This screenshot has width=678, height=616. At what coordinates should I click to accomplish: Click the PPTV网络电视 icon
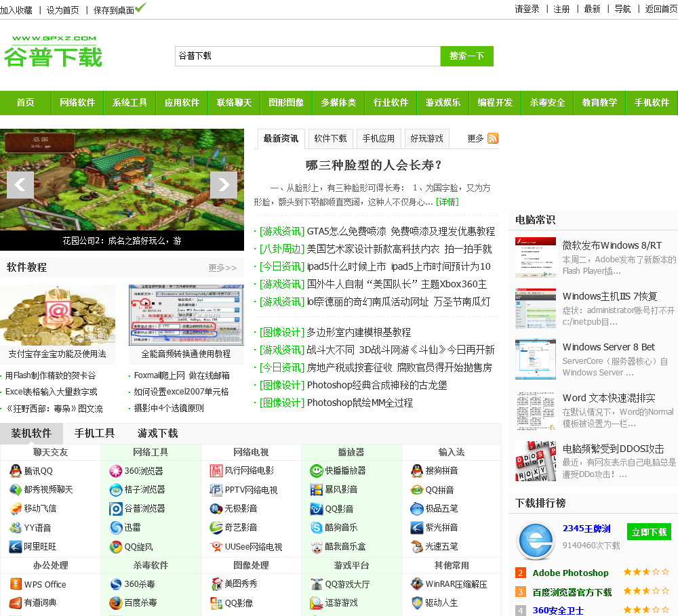[216, 490]
